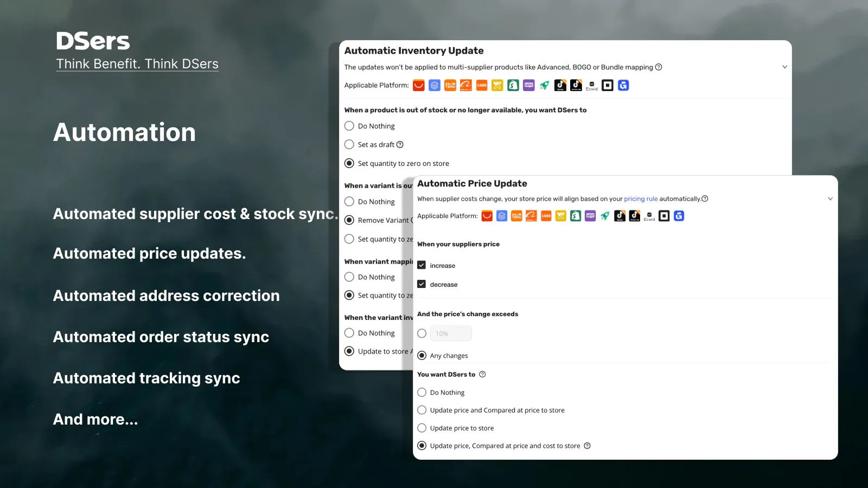868x488 pixels.
Task: Select the radio button beside the 10% field
Action: [x=422, y=333]
